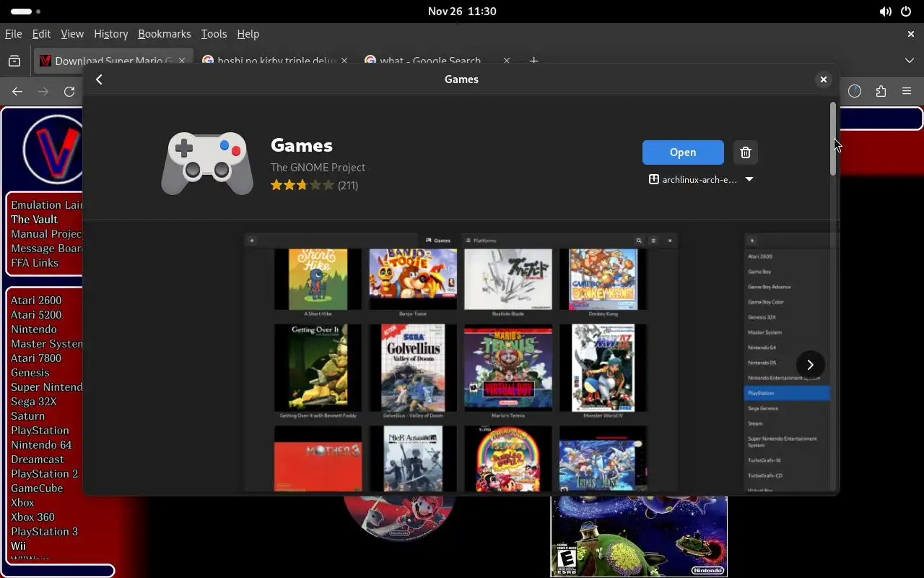
Task: Open the Genesis link
Action: 30,373
